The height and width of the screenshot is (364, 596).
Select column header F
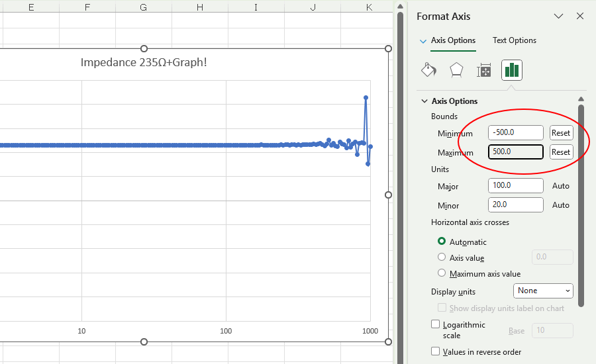click(87, 7)
